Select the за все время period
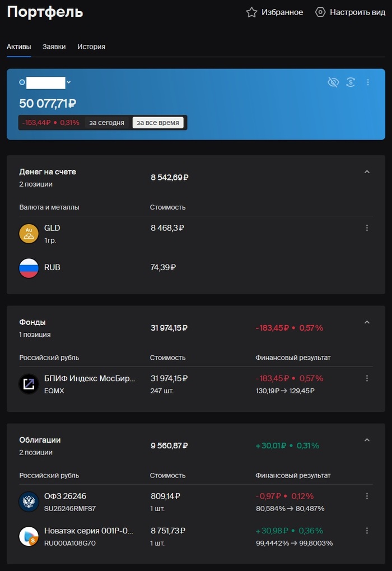Screen dimensions: 392x571 pos(158,123)
